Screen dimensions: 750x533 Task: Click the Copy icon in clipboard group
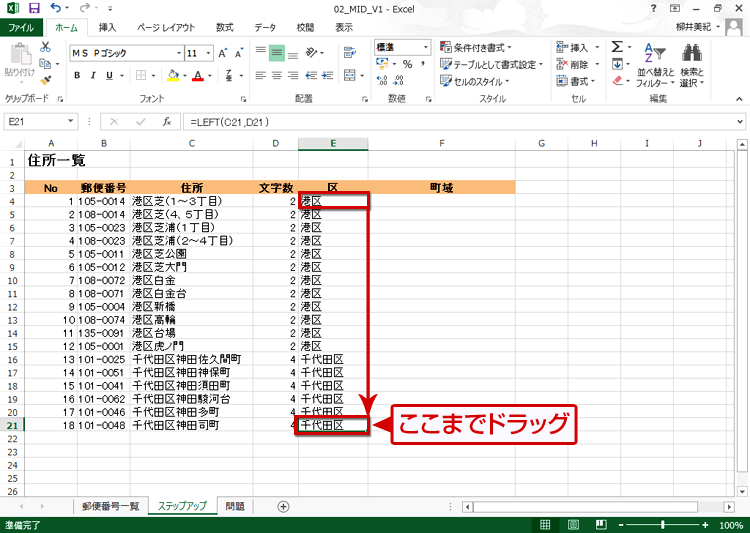pyautogui.click(x=45, y=63)
